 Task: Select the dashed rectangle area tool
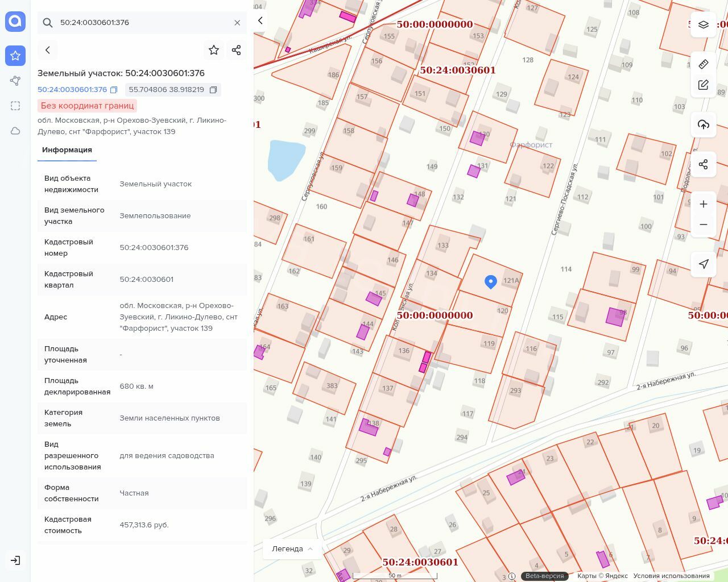(15, 106)
